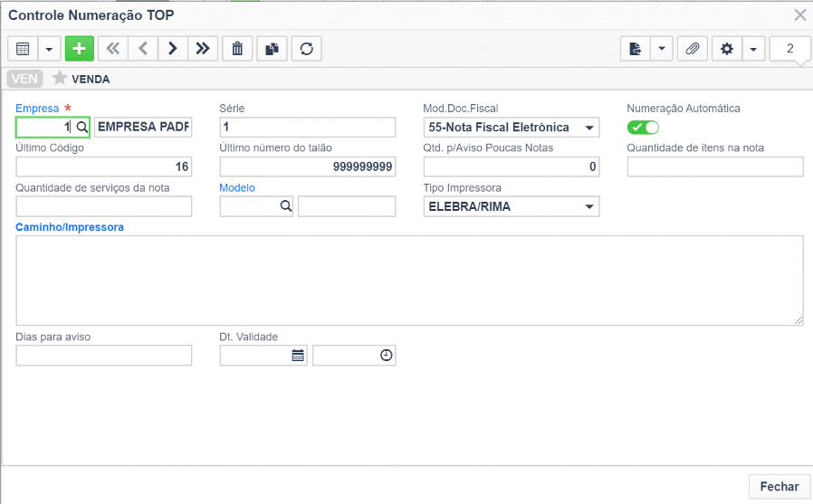Viewport: 813px width, 504px height.
Task: Open Tipo Impressora dropdown
Action: pyautogui.click(x=512, y=206)
